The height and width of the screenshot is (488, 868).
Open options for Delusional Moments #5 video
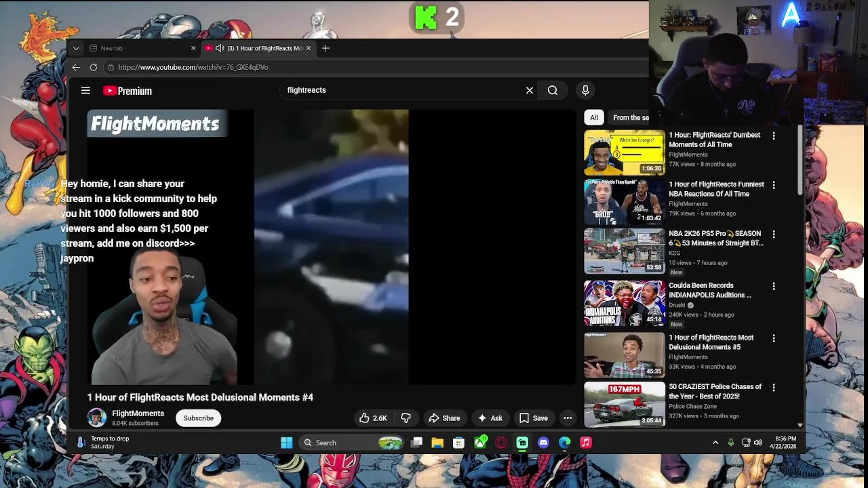pos(774,338)
